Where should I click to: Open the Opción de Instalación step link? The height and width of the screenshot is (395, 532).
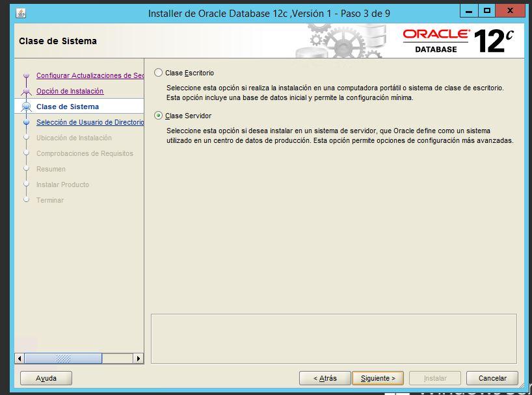pos(70,91)
